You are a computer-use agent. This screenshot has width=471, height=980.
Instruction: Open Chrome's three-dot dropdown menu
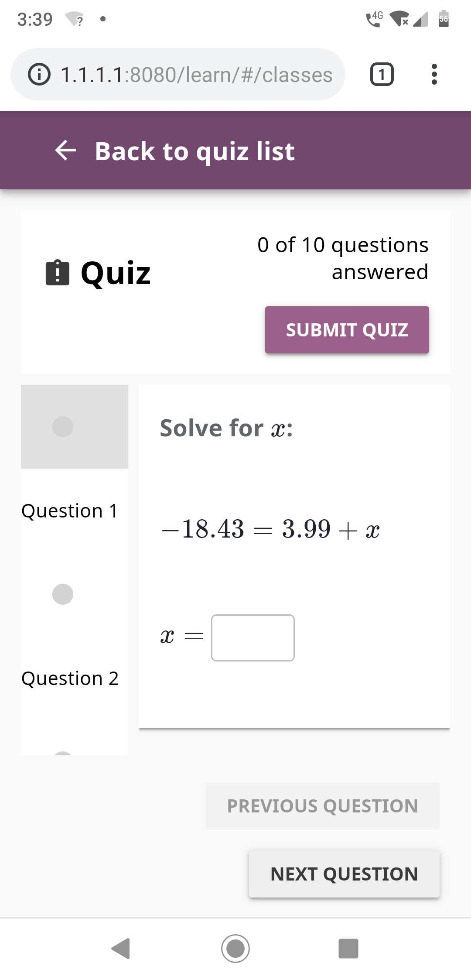434,74
